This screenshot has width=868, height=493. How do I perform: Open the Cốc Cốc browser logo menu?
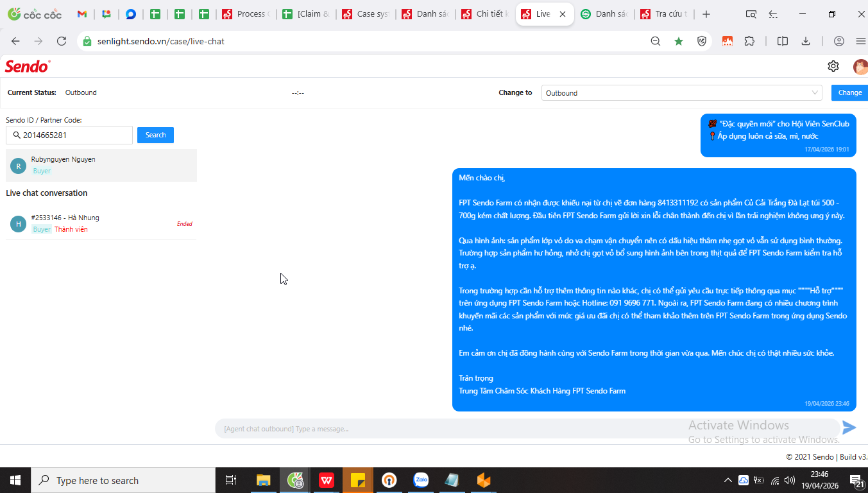[35, 14]
